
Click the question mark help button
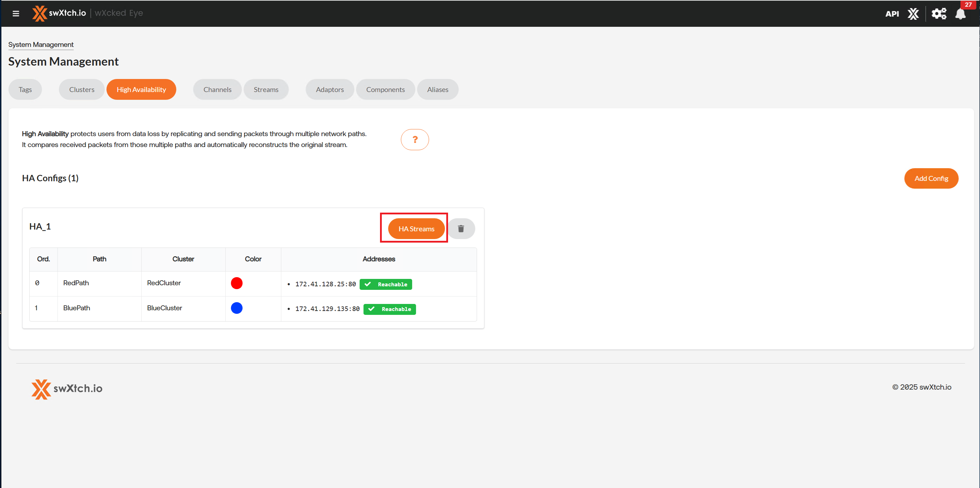(x=414, y=140)
